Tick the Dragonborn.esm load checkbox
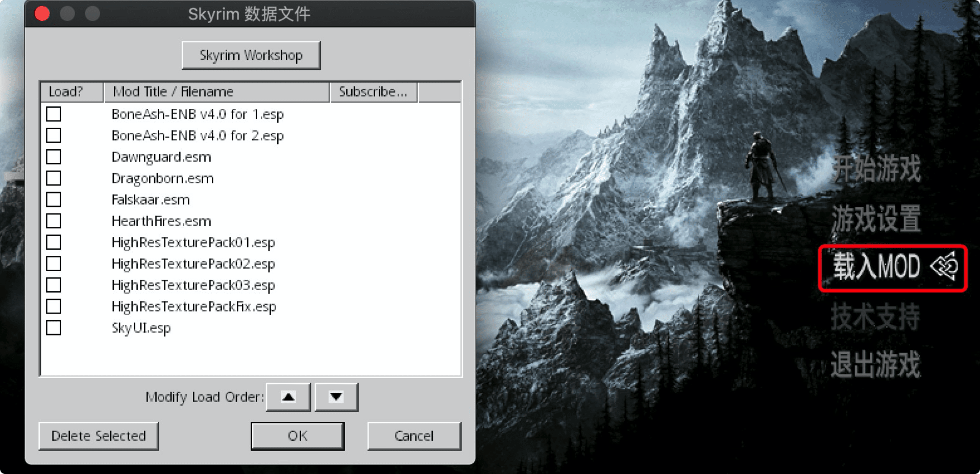Screen dimensions: 980x474 point(54,178)
